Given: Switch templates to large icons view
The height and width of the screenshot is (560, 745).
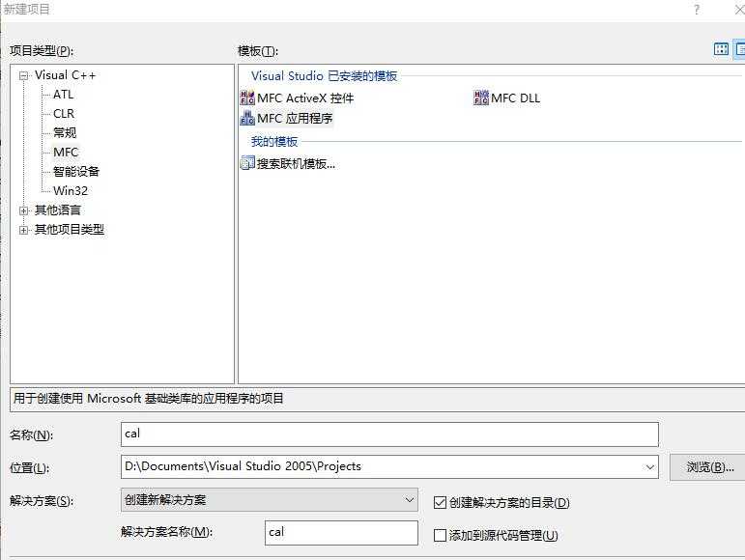Looking at the screenshot, I should click(x=721, y=49).
